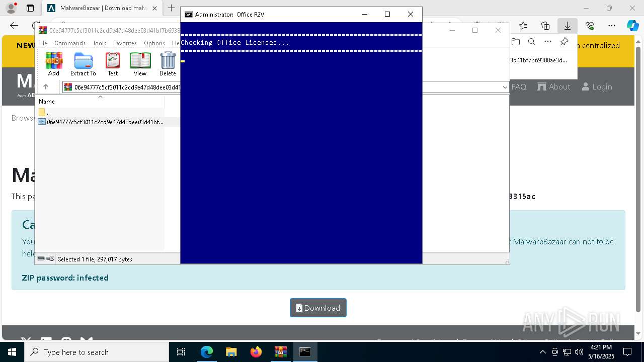Click the View icon in WinRAR

click(x=140, y=64)
